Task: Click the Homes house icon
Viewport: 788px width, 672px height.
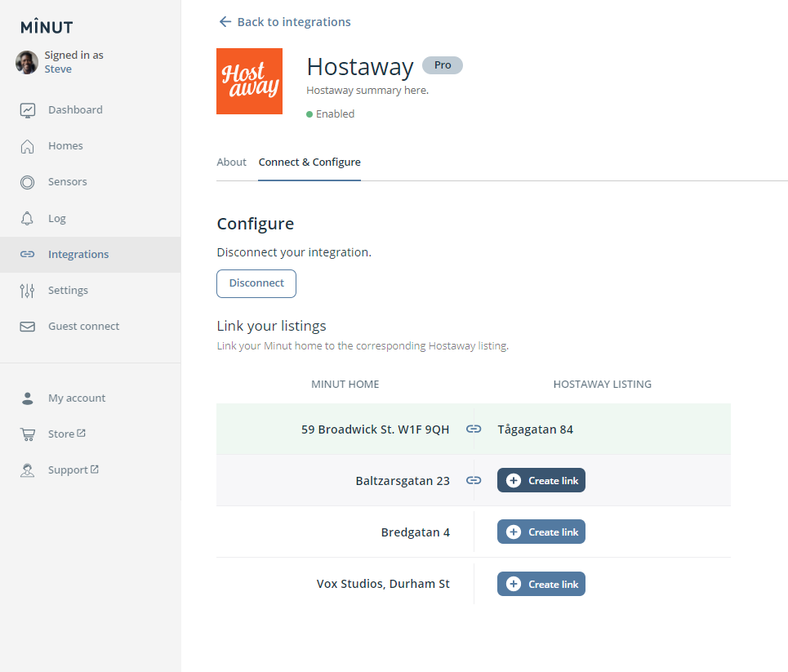Action: (28, 146)
